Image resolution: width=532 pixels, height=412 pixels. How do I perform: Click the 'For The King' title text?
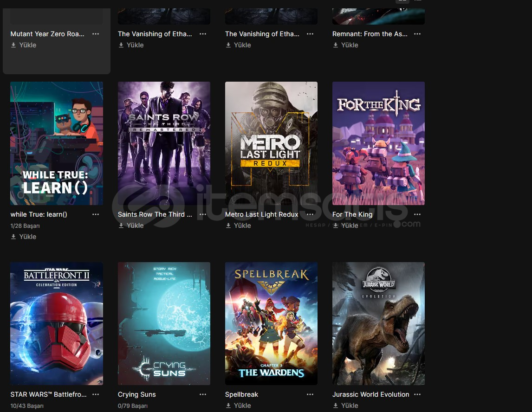352,214
